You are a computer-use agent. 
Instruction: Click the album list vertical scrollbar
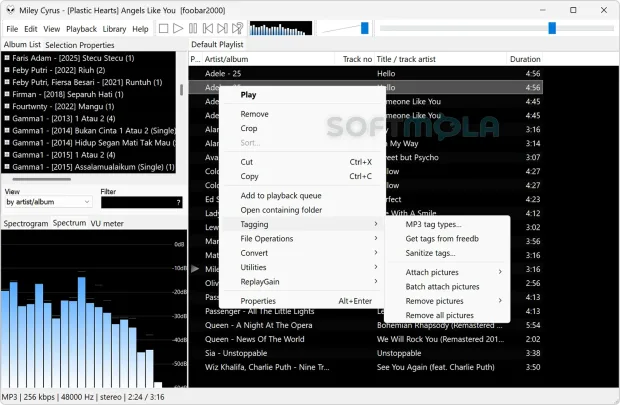pyautogui.click(x=181, y=90)
